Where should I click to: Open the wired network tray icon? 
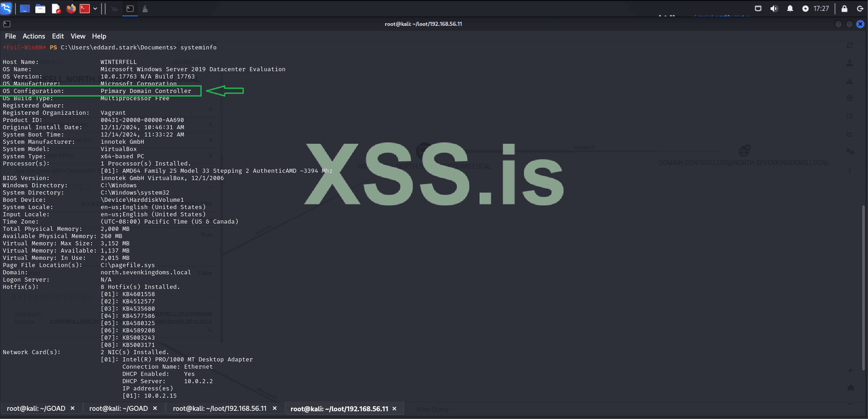[758, 9]
